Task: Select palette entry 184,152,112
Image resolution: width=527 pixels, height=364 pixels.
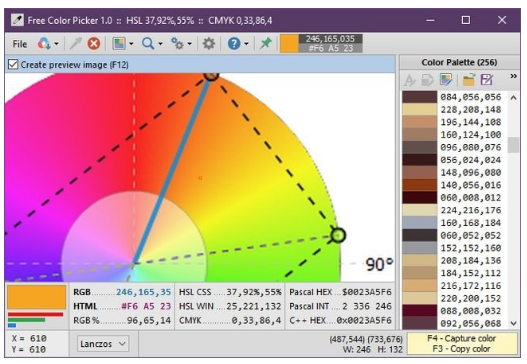Action: pos(455,273)
